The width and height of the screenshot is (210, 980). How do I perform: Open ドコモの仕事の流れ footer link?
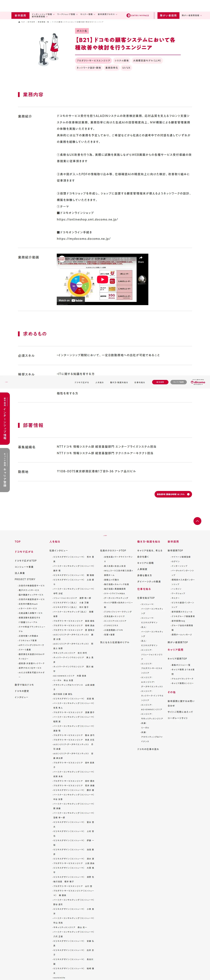click(x=148, y=749)
